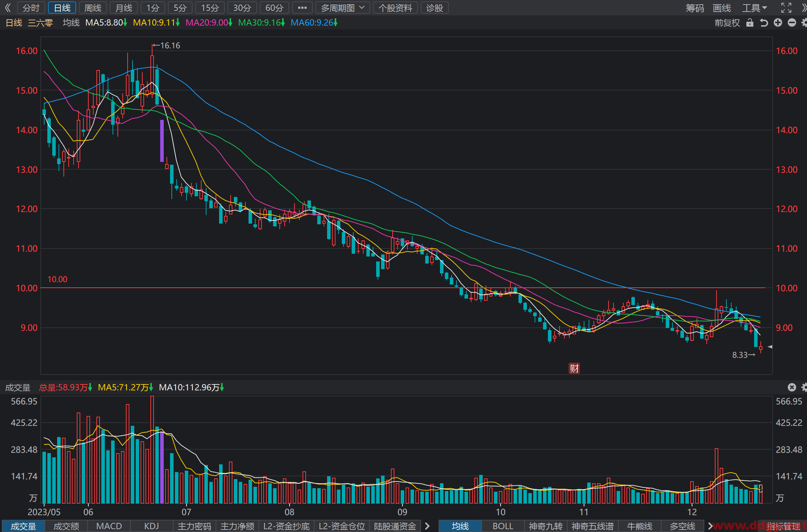Select the 60分 timeframe
This screenshot has width=807, height=532.
[274, 8]
